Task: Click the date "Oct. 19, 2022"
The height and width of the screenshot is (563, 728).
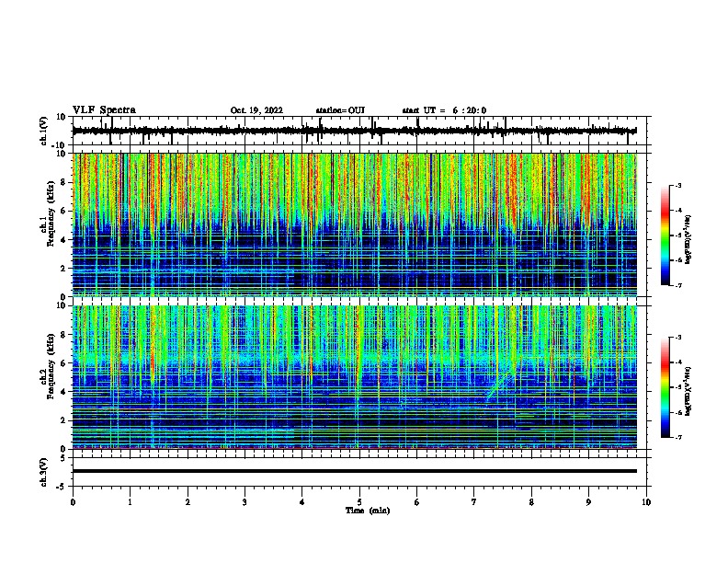Action: click(256, 110)
